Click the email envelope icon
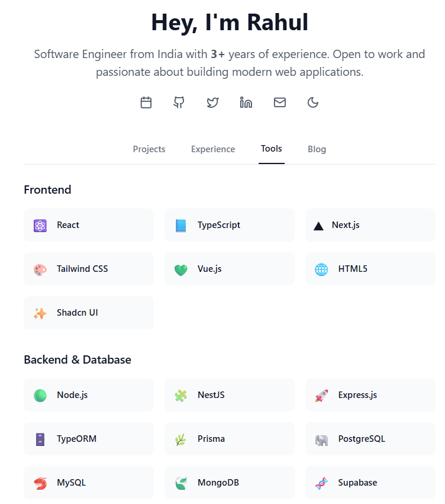Viewport: 445px width, 504px height. click(280, 102)
